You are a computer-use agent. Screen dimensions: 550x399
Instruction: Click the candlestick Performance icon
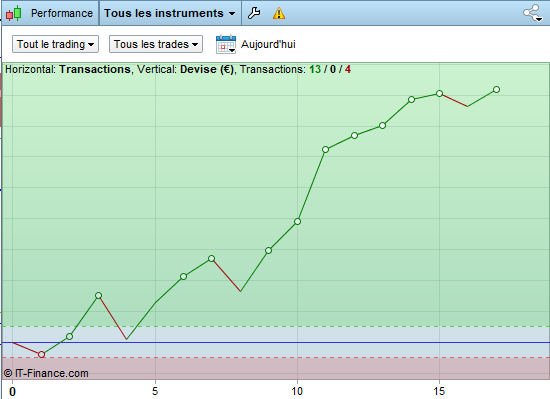tap(14, 13)
